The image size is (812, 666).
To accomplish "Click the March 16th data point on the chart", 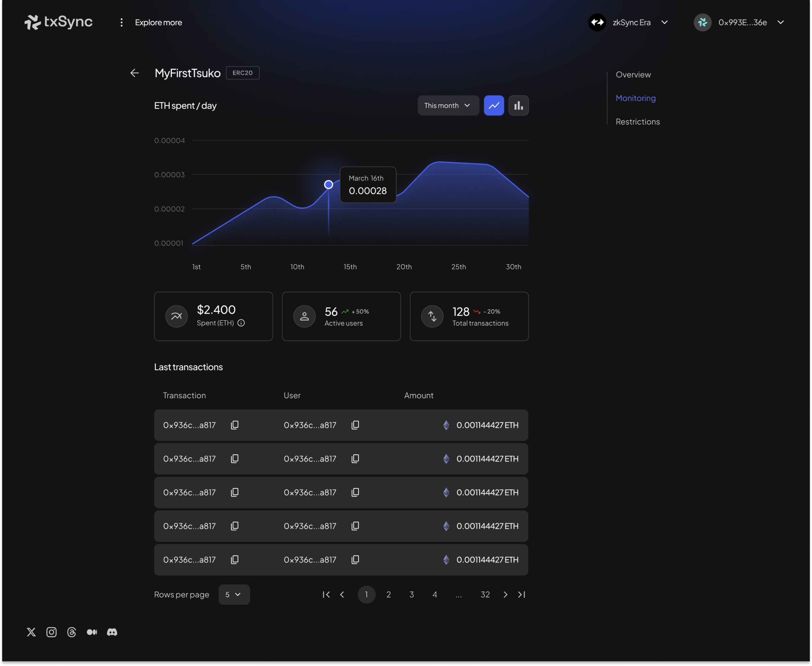I will click(x=329, y=185).
